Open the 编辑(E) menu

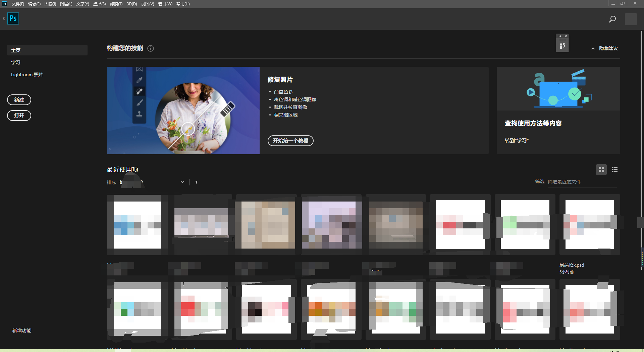pyautogui.click(x=34, y=4)
